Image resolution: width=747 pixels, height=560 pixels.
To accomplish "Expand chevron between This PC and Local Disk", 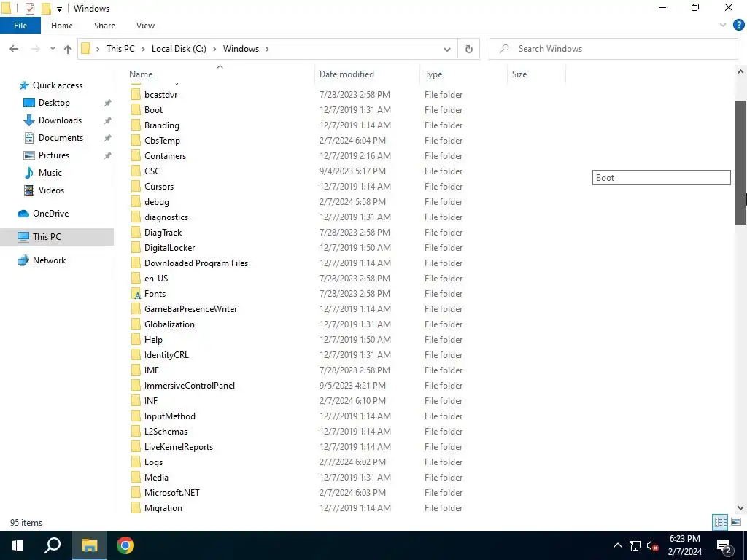I will [143, 49].
